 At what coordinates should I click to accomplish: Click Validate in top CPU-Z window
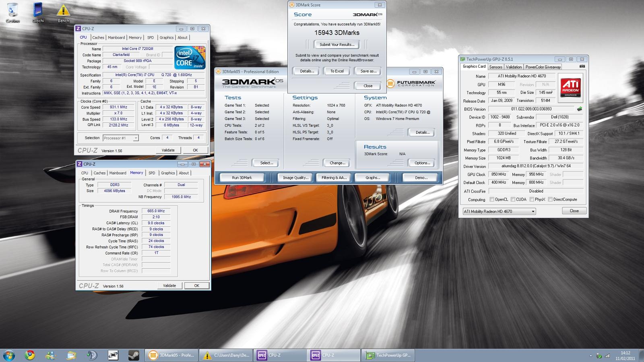(168, 150)
